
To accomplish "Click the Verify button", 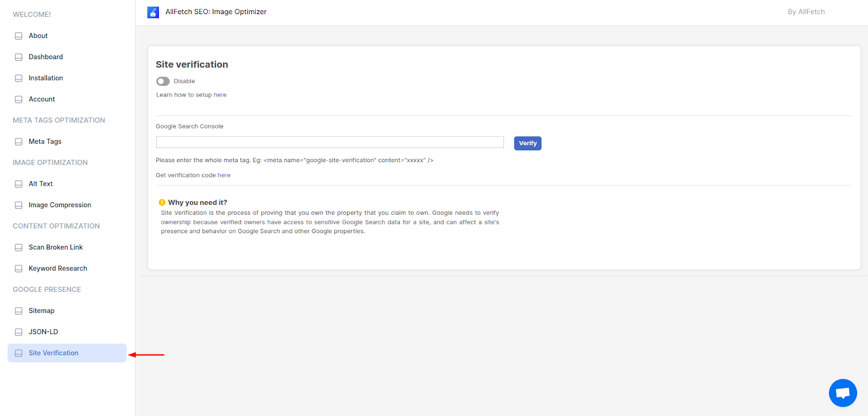I will (x=528, y=143).
